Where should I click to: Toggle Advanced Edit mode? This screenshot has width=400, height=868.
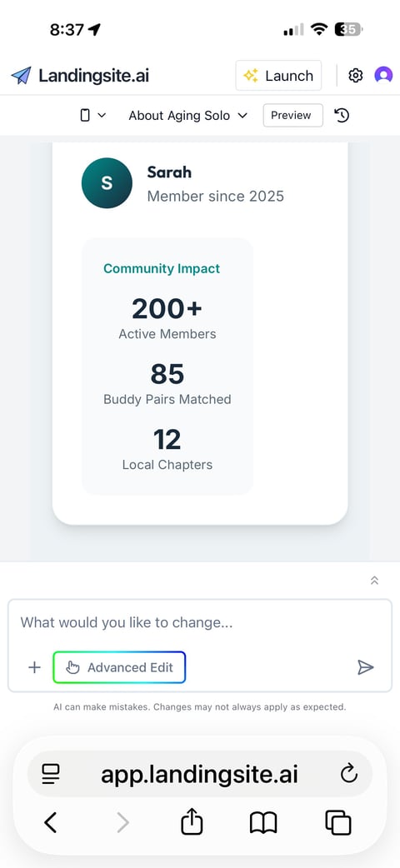pos(119,667)
